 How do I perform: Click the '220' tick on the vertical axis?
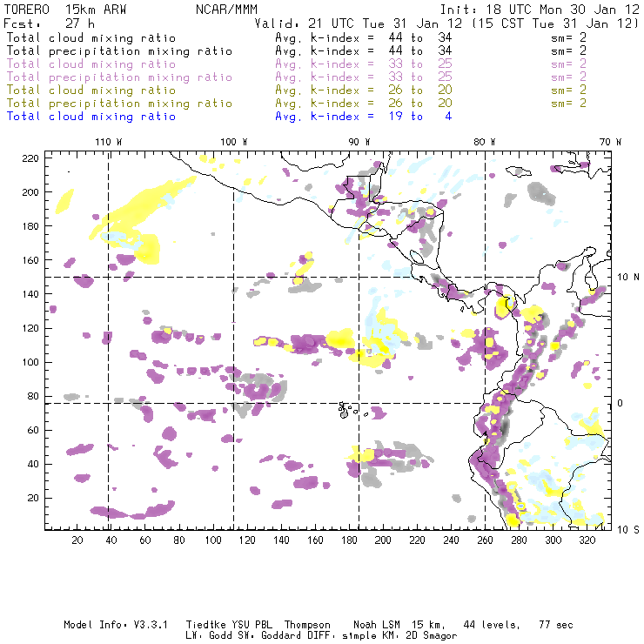[30, 158]
